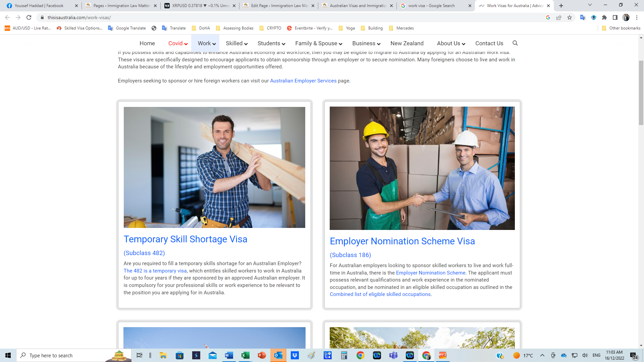Screen dimensions: 644x362
Task: Open Excel from the taskbar
Action: (245, 355)
